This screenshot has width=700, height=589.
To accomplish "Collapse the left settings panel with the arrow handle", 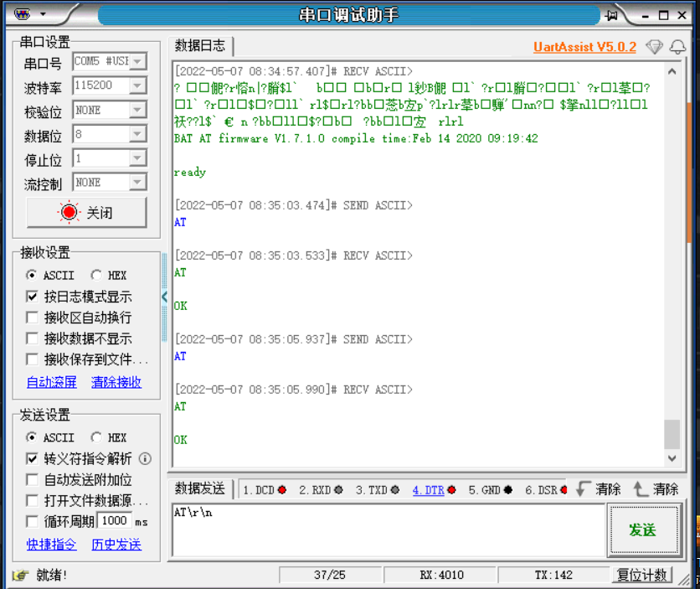I will [x=164, y=296].
